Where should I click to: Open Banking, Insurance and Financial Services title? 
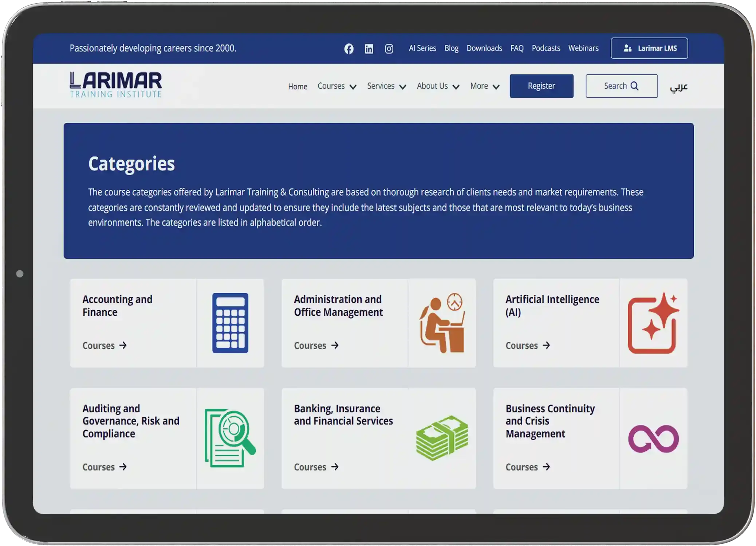coord(343,415)
